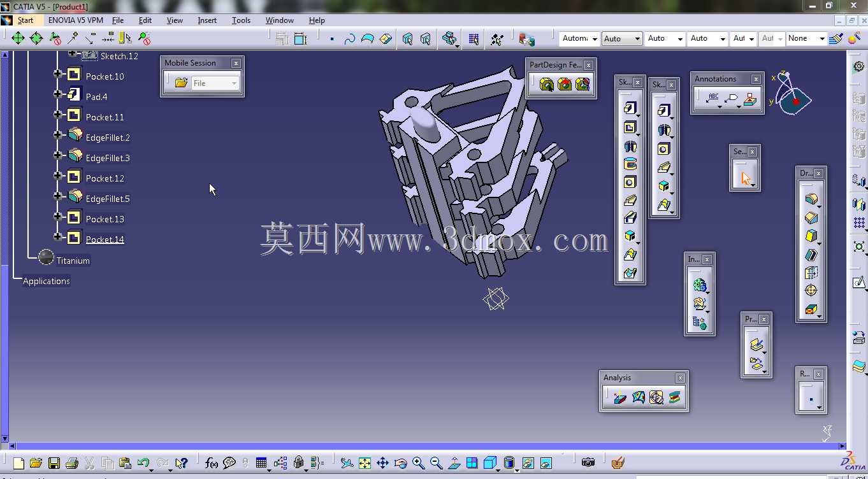
Task: Click the Create Multi-View icon
Action: 472,463
